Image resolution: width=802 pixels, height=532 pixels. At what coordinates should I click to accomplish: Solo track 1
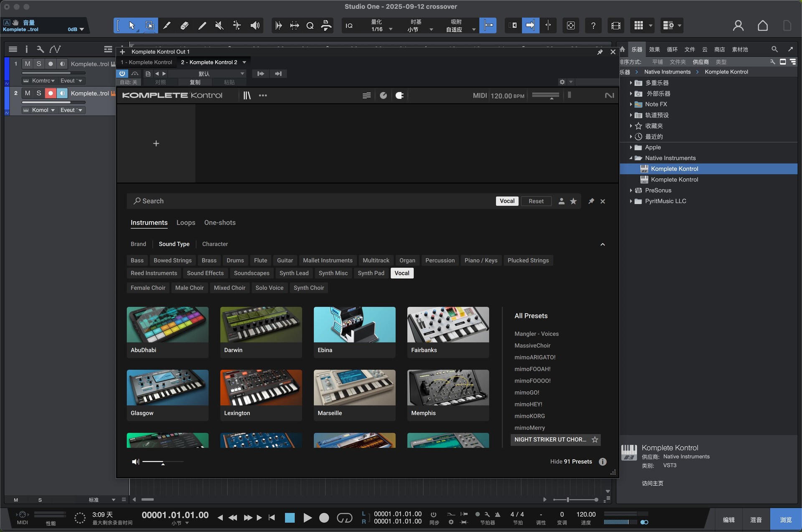click(39, 64)
